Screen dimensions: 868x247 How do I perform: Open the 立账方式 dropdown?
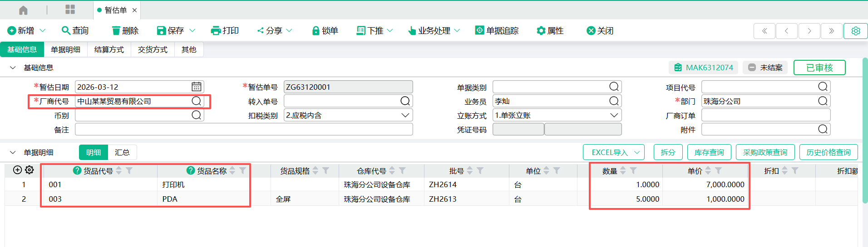click(x=614, y=115)
